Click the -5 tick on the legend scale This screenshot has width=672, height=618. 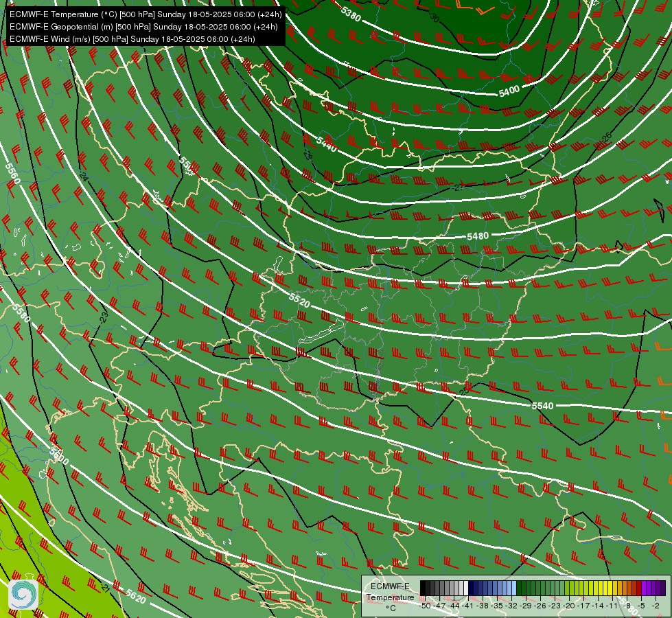640,606
